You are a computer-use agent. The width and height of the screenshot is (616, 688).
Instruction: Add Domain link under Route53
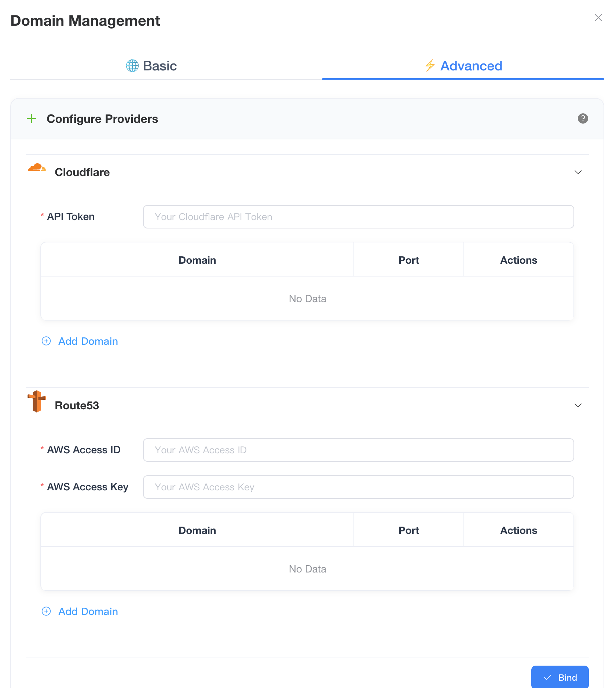tap(88, 611)
